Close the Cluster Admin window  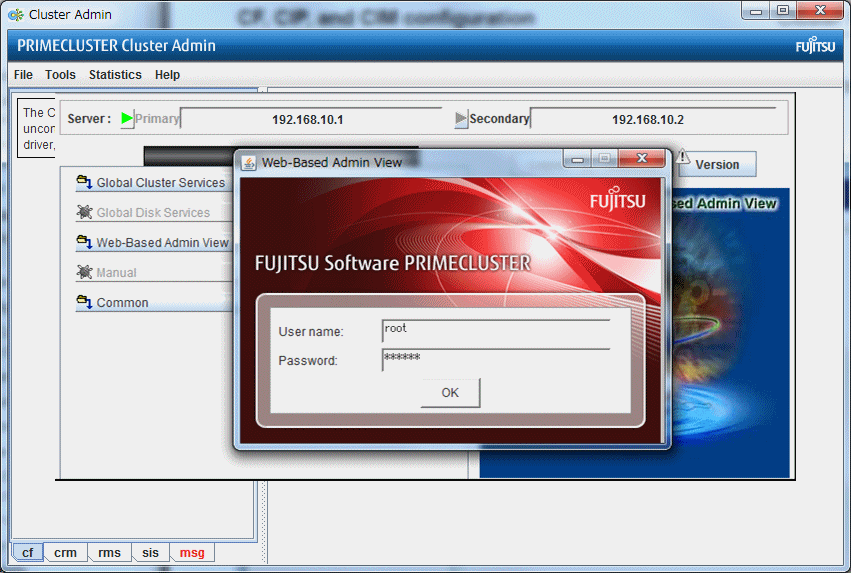point(820,10)
